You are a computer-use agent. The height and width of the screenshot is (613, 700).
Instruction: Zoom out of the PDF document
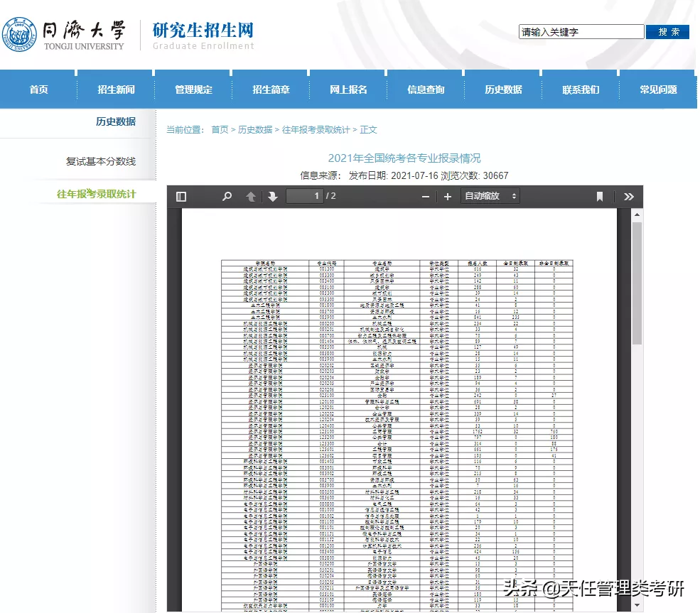[x=425, y=195]
